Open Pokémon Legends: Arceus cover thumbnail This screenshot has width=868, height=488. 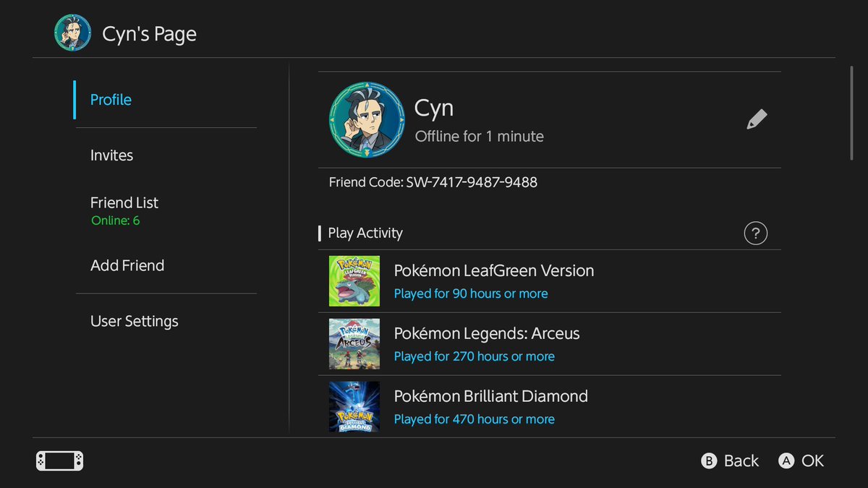click(354, 343)
